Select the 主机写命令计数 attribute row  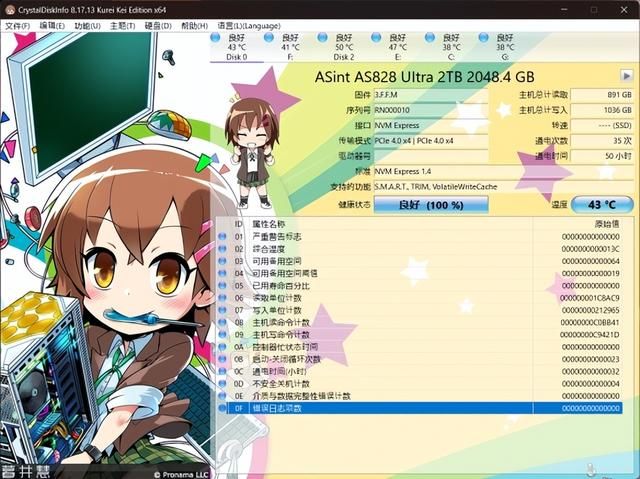pyautogui.click(x=420, y=335)
